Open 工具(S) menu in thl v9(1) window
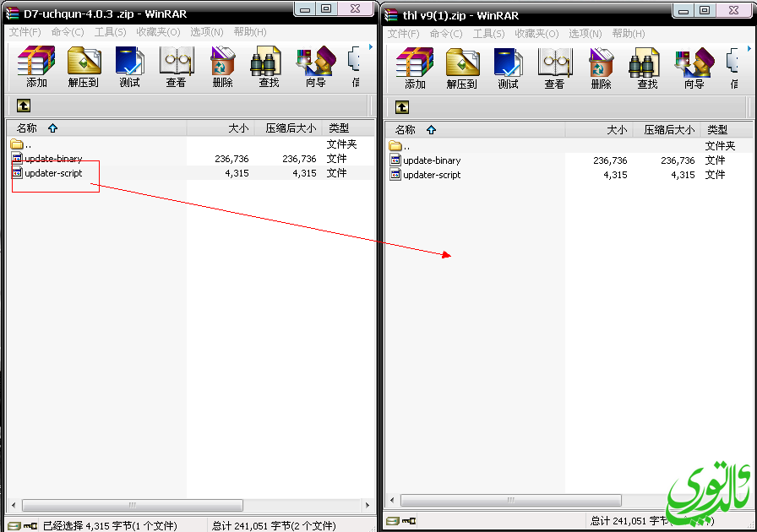757x532 pixels. pos(488,34)
